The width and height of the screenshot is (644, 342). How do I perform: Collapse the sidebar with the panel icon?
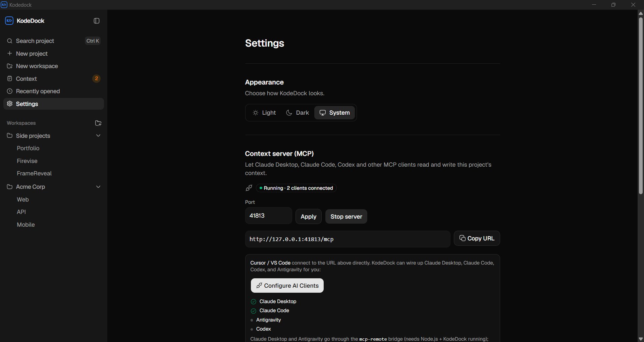pos(97,21)
